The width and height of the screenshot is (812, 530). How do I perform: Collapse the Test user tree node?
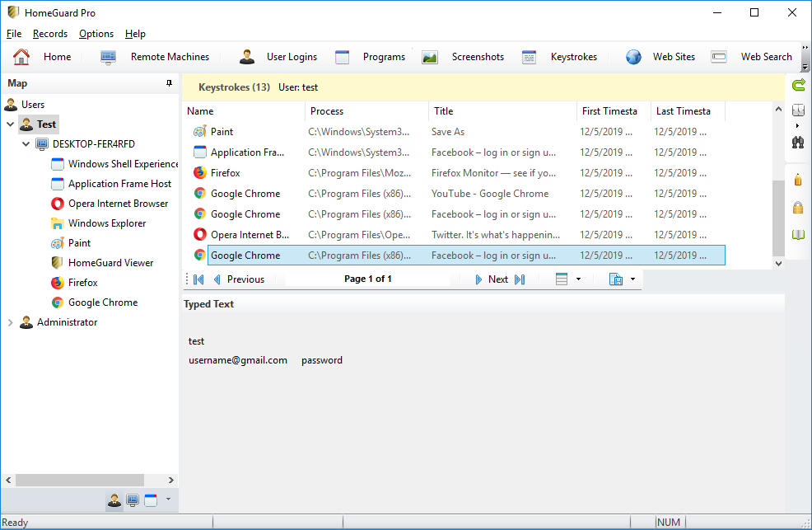pos(11,124)
